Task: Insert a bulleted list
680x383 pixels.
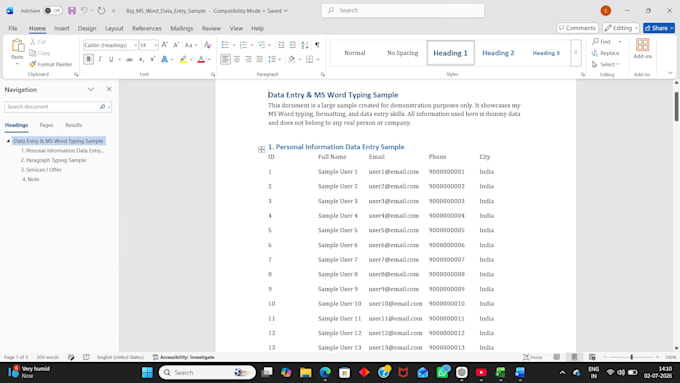Action: (225, 45)
